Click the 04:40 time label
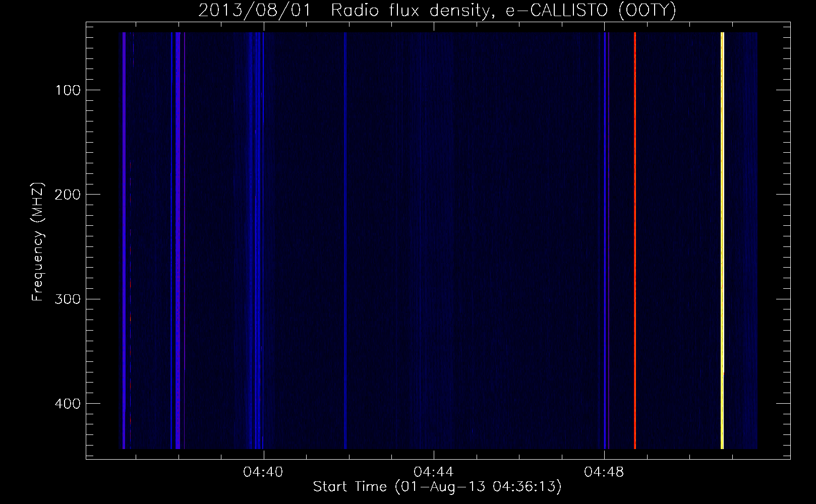This screenshot has width=816, height=504. pos(263,472)
